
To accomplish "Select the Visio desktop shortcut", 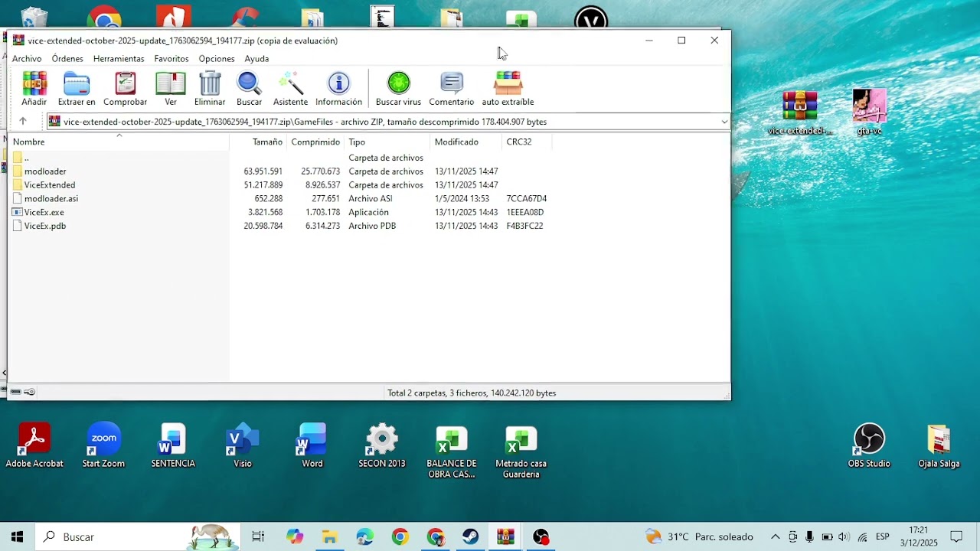I will pos(243,445).
